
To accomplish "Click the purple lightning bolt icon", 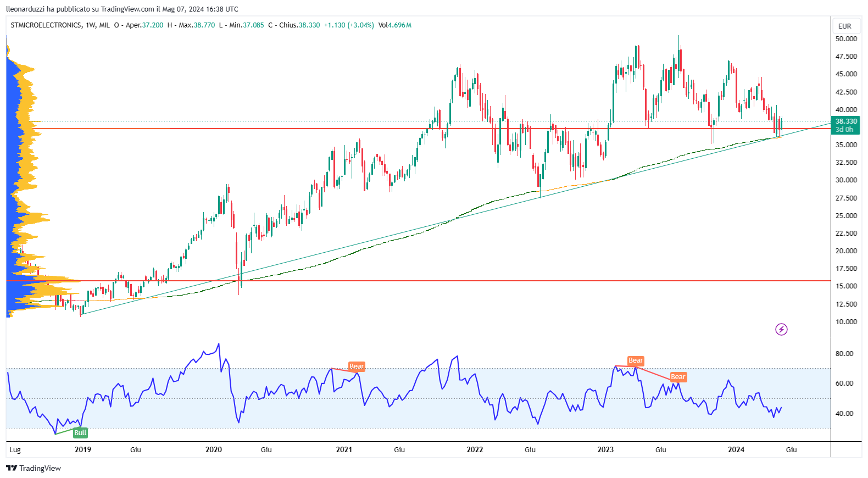I will point(781,329).
